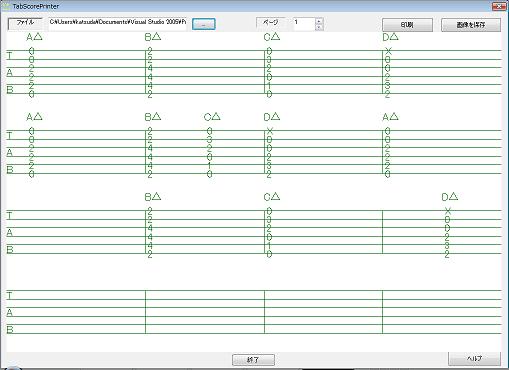The height and width of the screenshot is (370, 509).
Task: Click inside the file path text field
Action: tap(118, 23)
